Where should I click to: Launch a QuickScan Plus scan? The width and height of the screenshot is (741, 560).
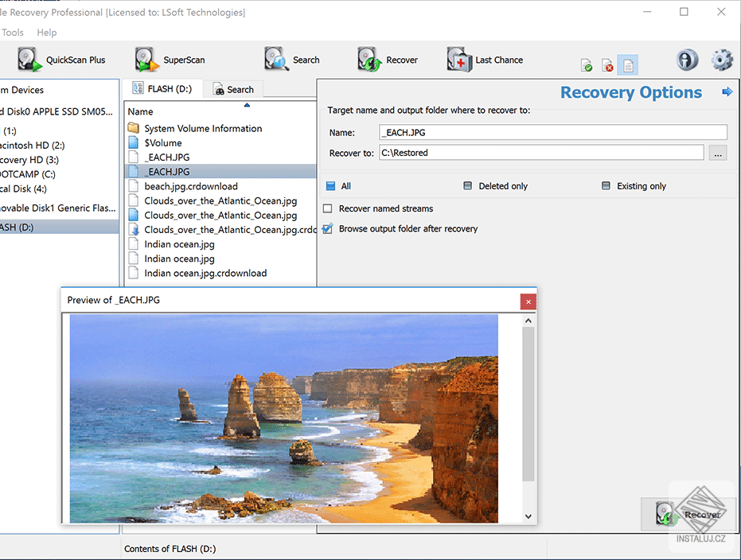click(x=58, y=60)
